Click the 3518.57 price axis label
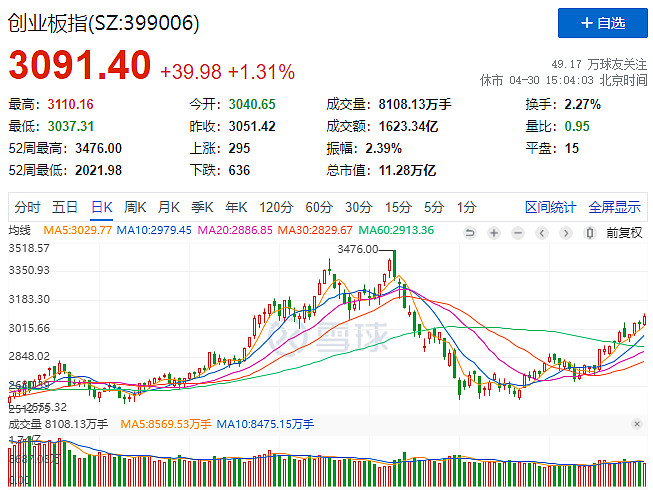This screenshot has width=653, height=490. click(x=29, y=249)
